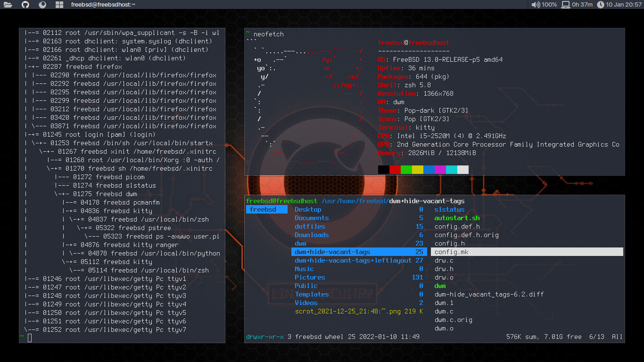
Task: Click the 0h 37m uptime text
Action: pos(582,5)
